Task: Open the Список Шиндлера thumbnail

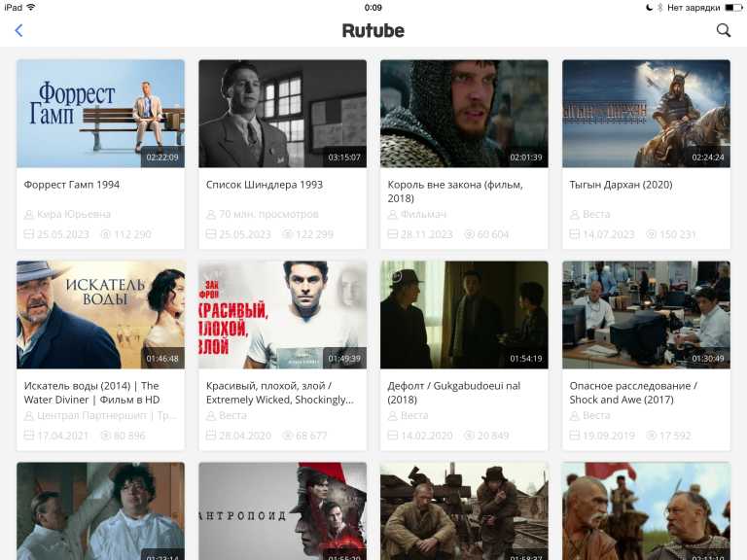Action: click(x=282, y=114)
